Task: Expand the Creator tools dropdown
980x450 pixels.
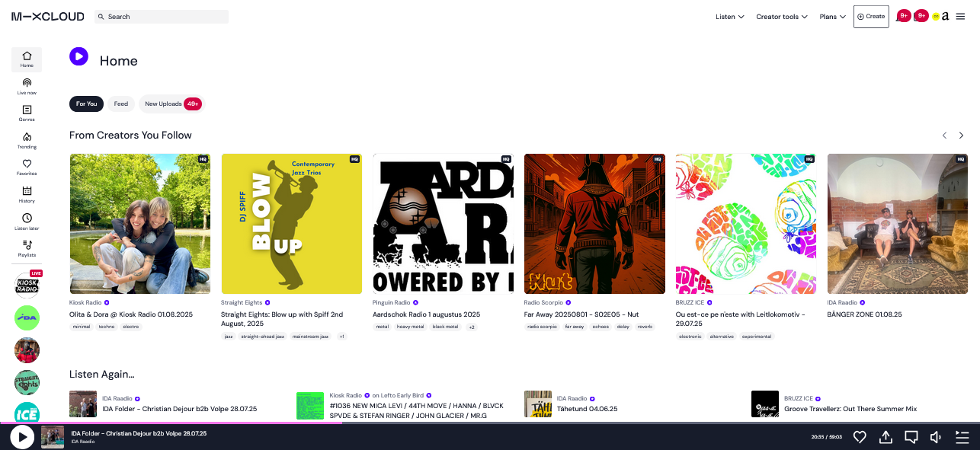Action: point(782,17)
